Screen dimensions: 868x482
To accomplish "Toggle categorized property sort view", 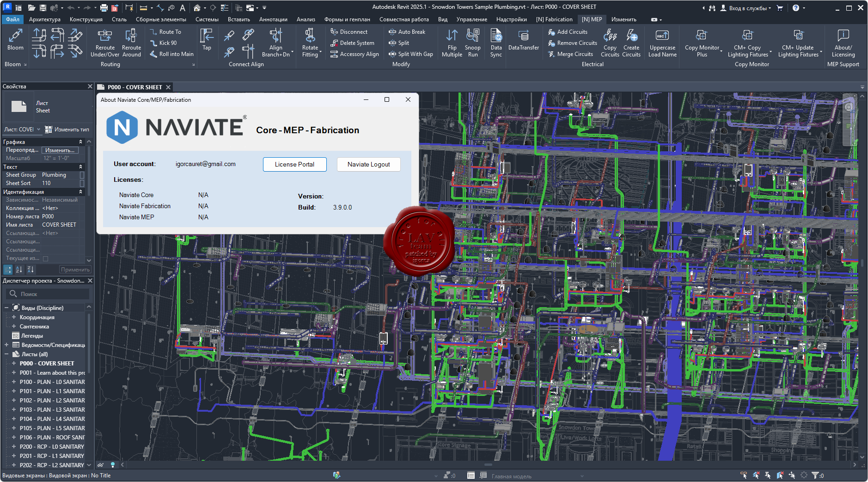I will [x=8, y=269].
